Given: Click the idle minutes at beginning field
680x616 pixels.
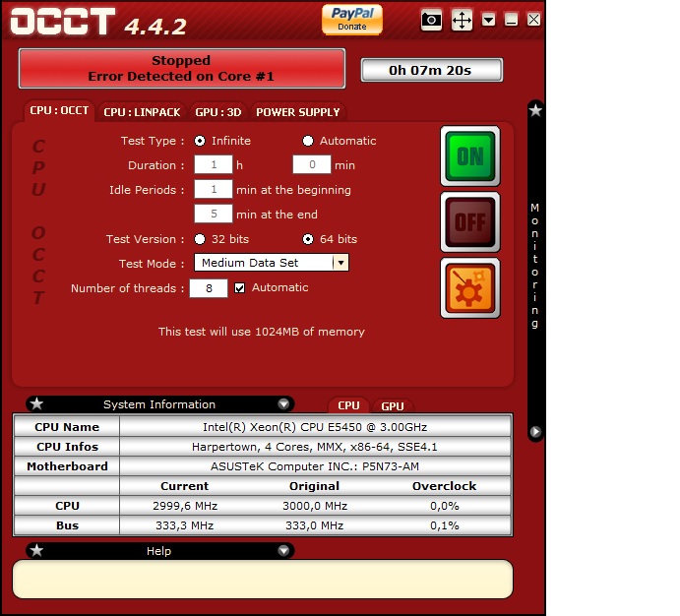Looking at the screenshot, I should point(214,190).
